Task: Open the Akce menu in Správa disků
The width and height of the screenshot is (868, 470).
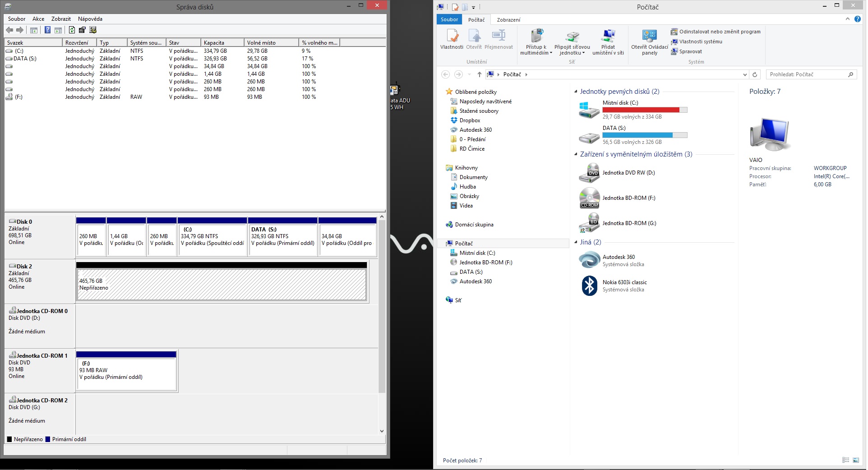Action: click(x=38, y=19)
